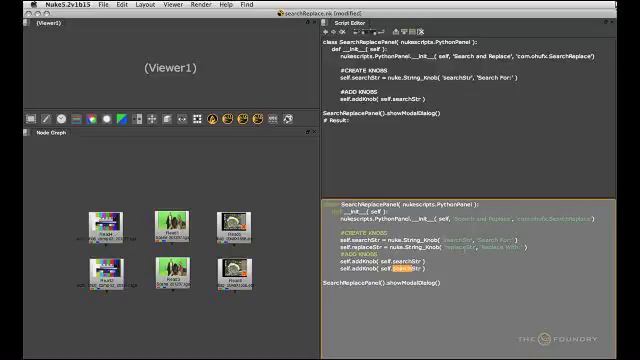Open the Render menu

click(x=201, y=4)
